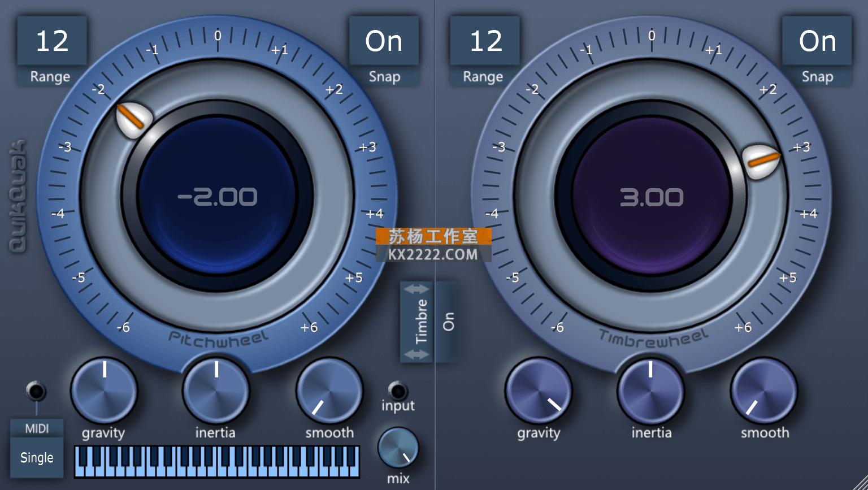Click the Timbrewheel scale 0 mark
Screen dimensions: 868x490
click(x=652, y=36)
